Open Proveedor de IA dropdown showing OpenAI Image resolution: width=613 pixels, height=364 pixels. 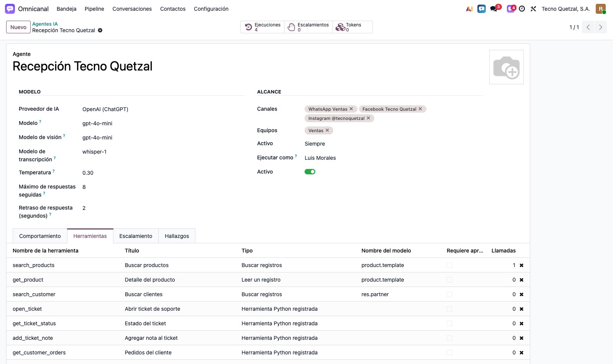(x=164, y=109)
